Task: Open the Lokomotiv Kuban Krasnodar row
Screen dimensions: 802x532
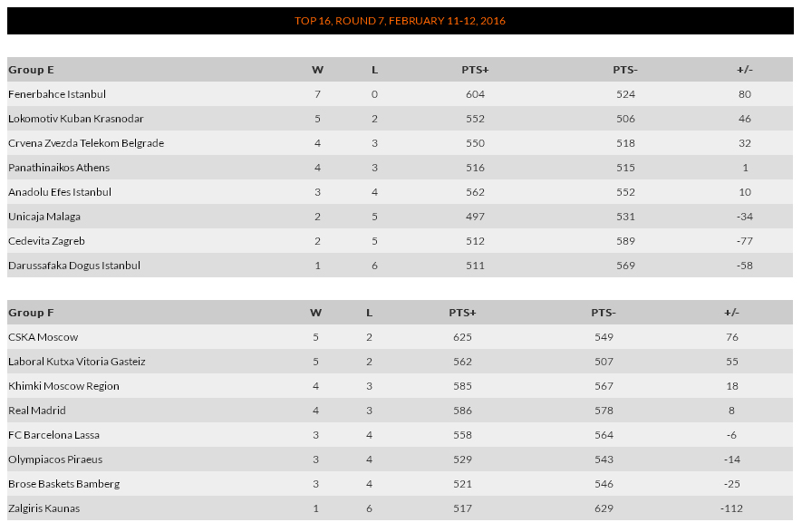Action: 400,119
